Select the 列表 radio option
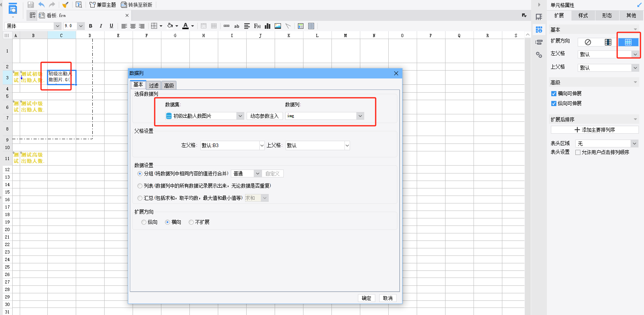Image resolution: width=644 pixels, height=315 pixels. 140,186
